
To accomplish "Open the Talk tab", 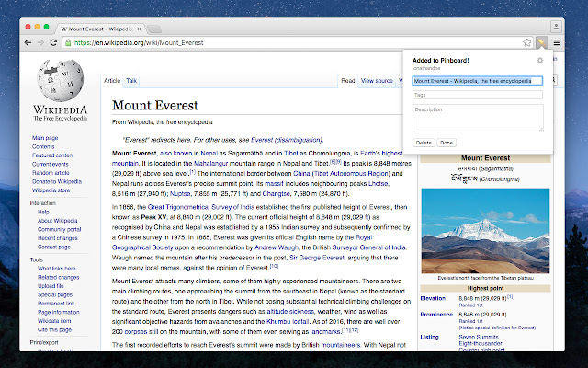I will click(x=131, y=81).
